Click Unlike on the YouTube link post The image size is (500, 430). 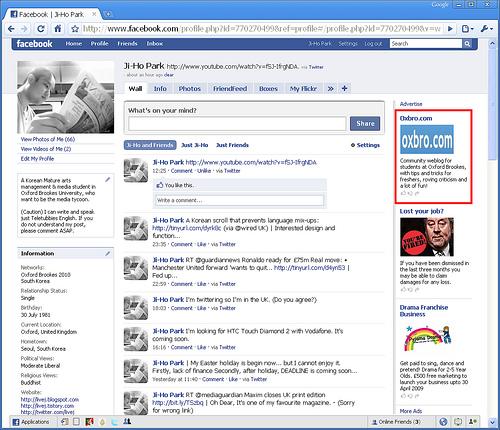204,171
